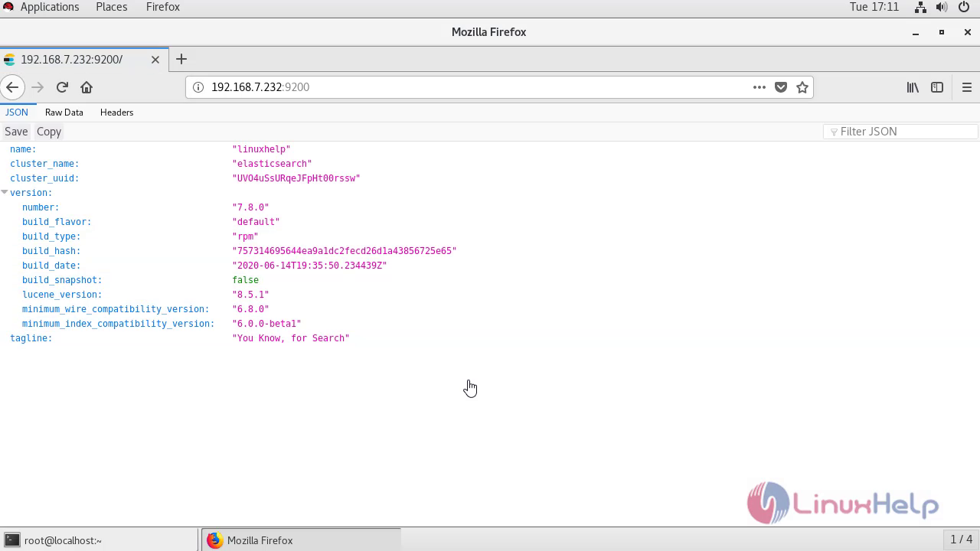Open the volume icon in top bar

942,7
